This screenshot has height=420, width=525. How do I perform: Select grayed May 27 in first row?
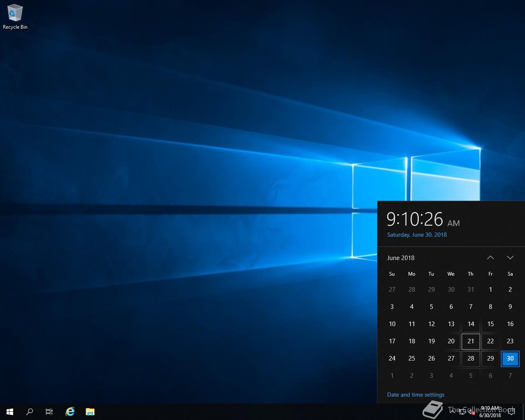(392, 290)
